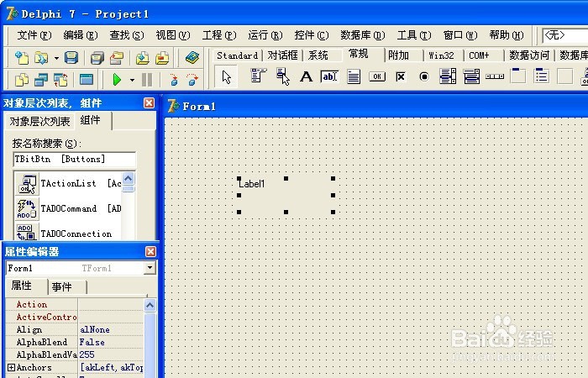Viewport: 588px width, 378px height.
Task: Select the GroupBox component in palette
Action: [x=518, y=76]
